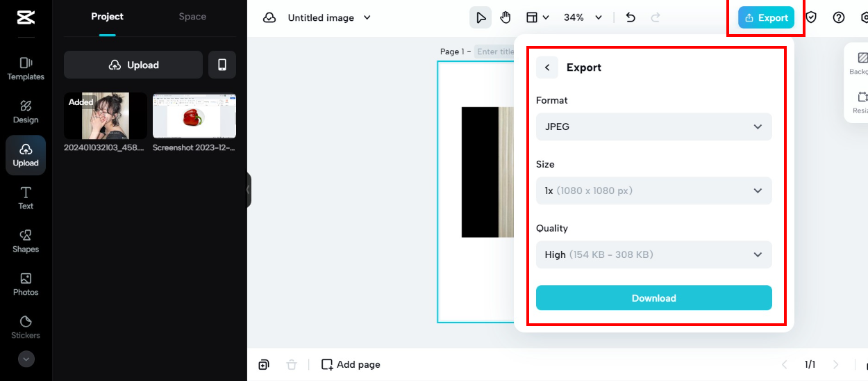Open the Quality High dropdown
This screenshot has height=381, width=868.
pos(654,254)
